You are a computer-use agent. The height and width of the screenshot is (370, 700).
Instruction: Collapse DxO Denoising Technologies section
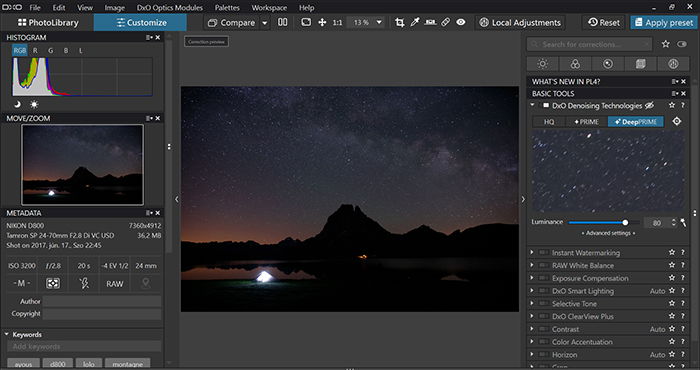532,105
